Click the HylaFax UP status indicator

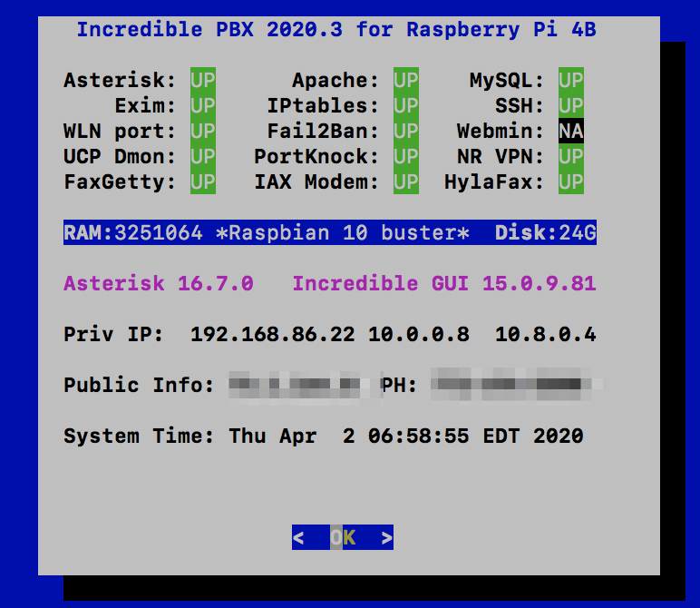571,181
